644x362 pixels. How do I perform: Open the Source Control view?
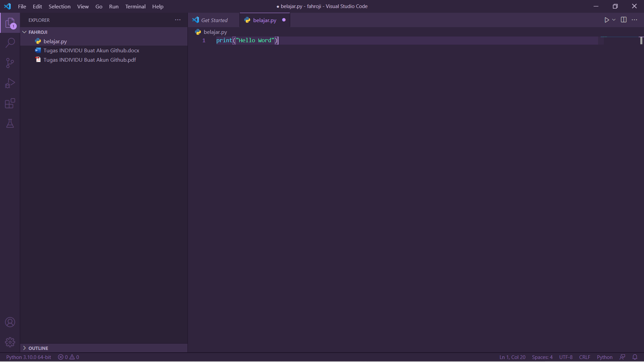pos(10,63)
